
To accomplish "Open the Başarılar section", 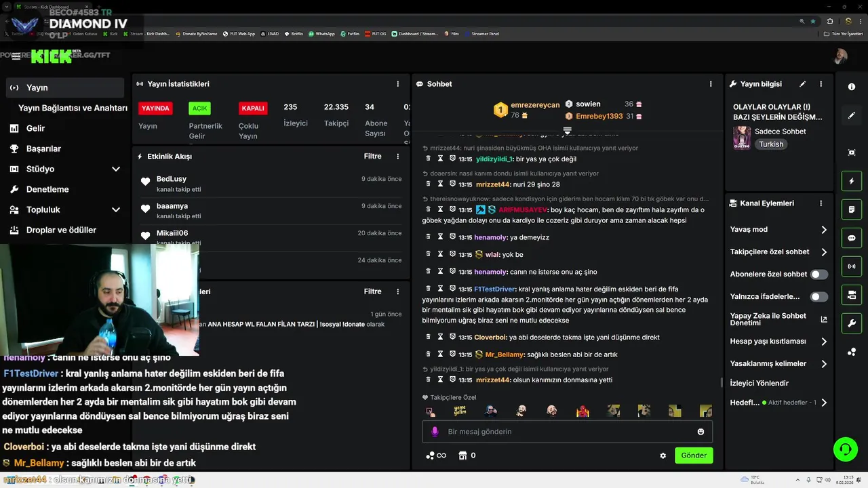I will coord(43,148).
